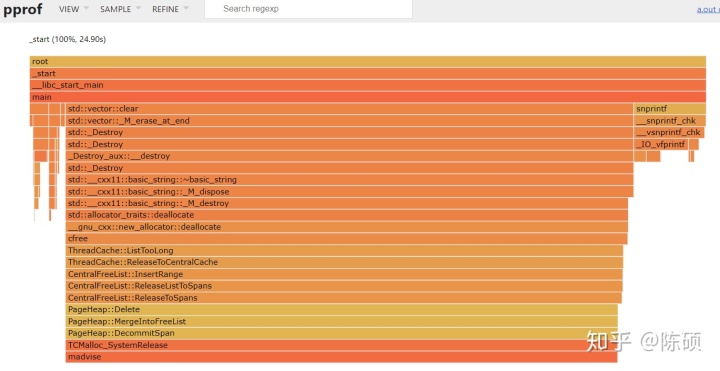
Task: Select the madvise frame
Action: (342, 357)
